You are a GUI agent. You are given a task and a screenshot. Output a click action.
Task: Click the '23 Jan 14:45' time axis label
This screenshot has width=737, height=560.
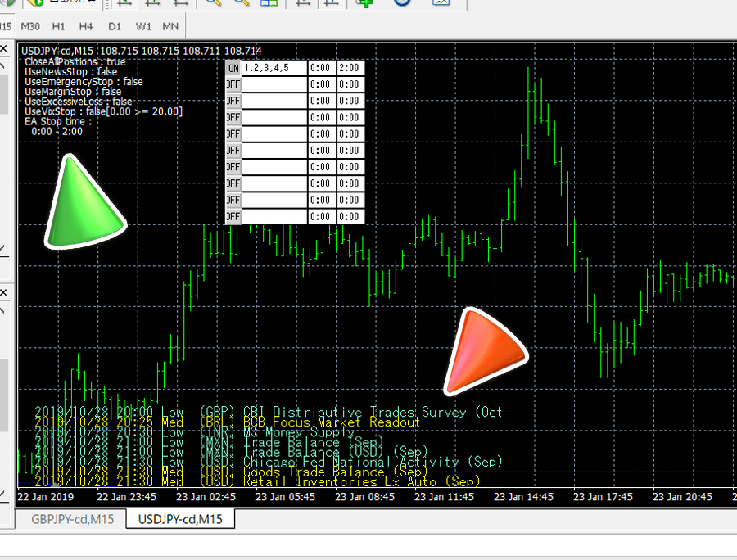click(523, 497)
